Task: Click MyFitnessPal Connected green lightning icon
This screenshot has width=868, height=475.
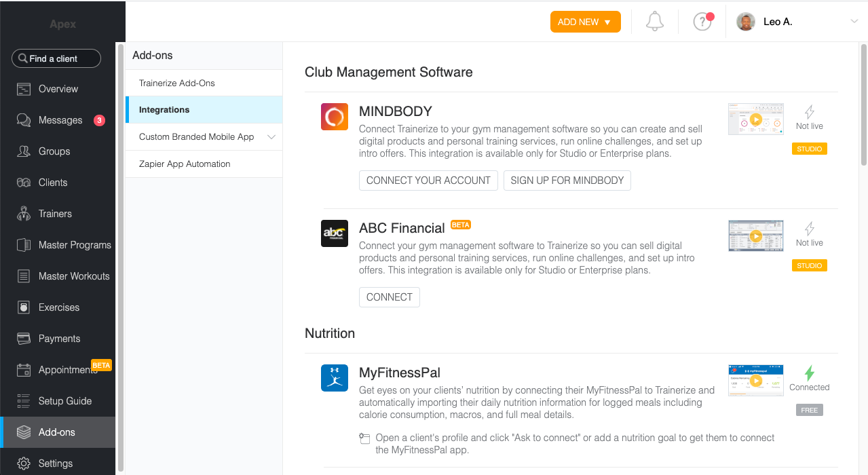Action: 810,373
